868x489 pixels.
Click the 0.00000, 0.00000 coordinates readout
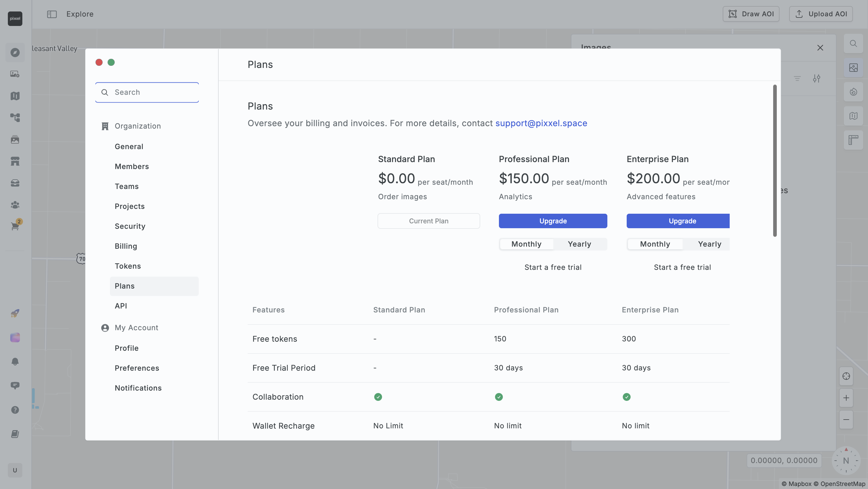pos(784,461)
